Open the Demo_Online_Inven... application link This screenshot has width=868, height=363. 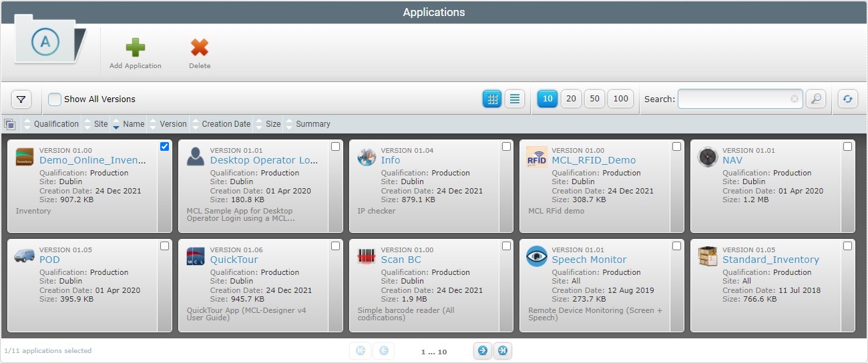(93, 160)
